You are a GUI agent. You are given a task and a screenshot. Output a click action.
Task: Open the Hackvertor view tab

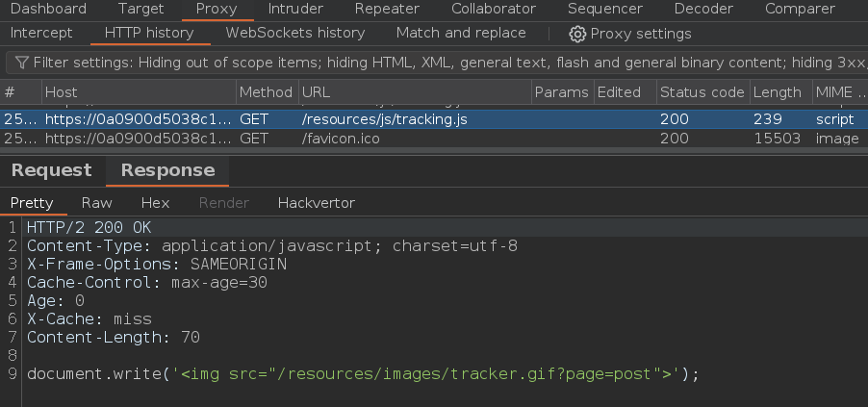tap(316, 203)
